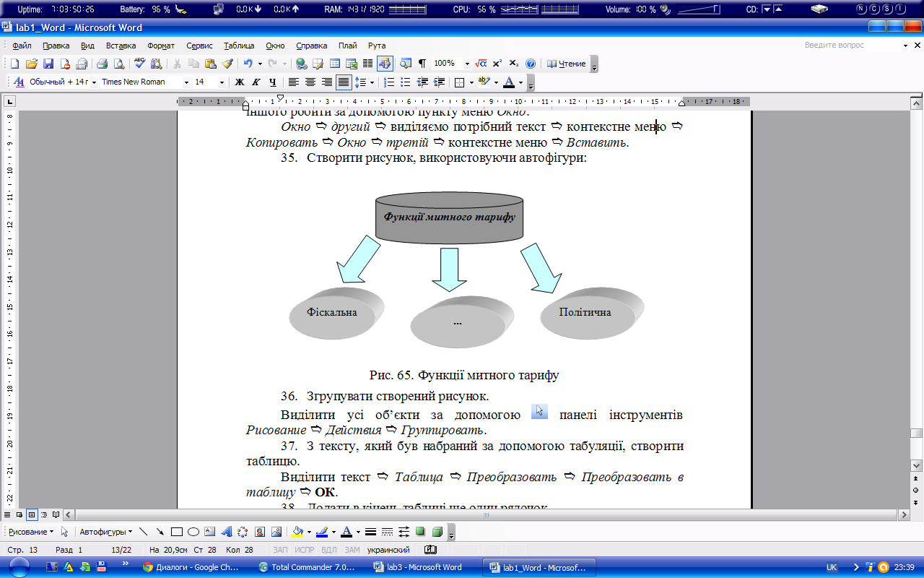The height and width of the screenshot is (578, 924).
Task: Toggle Align Right
Action: (x=327, y=82)
